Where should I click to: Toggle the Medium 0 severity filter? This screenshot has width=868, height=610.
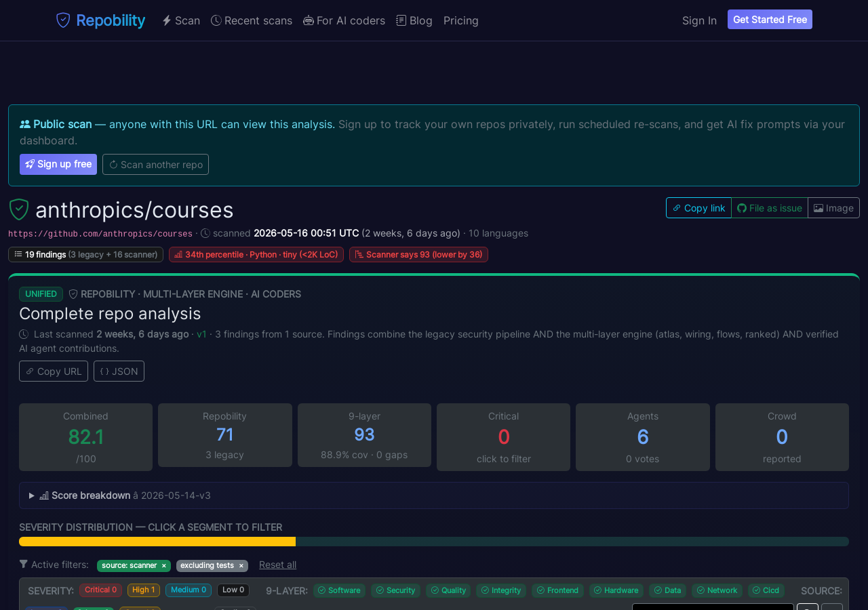pos(189,590)
